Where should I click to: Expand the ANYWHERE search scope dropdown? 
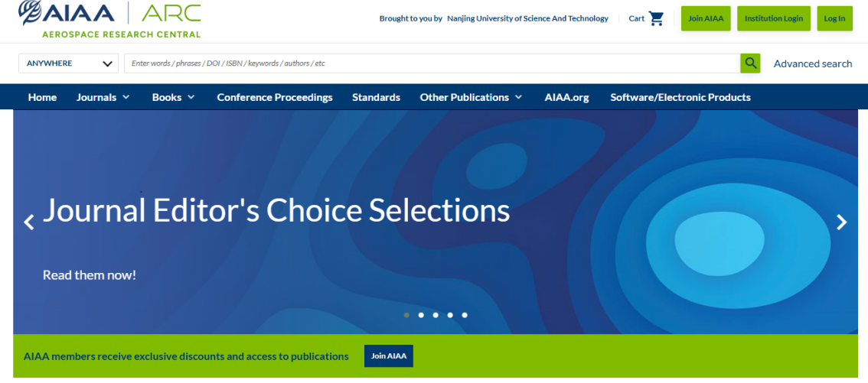pyautogui.click(x=69, y=63)
